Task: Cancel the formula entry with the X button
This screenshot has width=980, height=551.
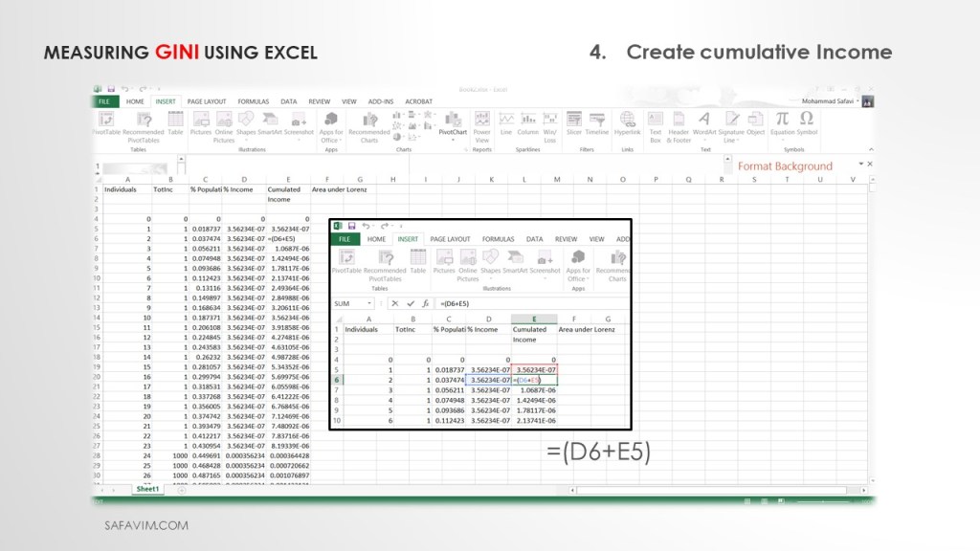Action: (x=394, y=303)
